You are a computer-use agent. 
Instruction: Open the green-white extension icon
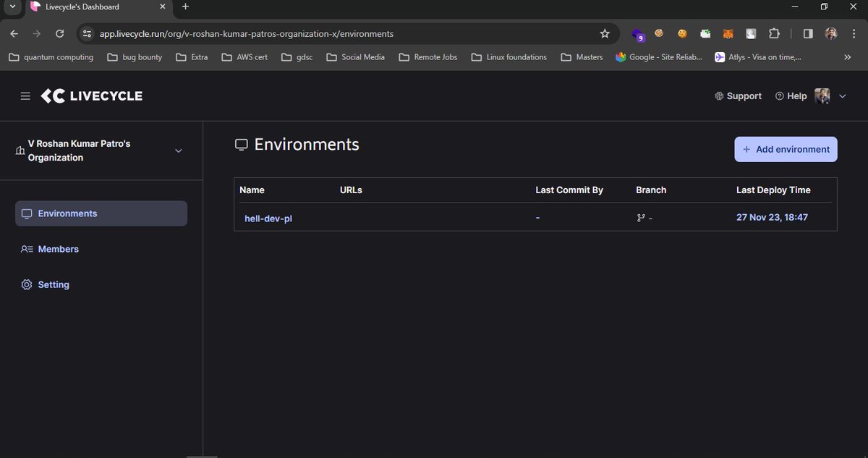(x=705, y=33)
